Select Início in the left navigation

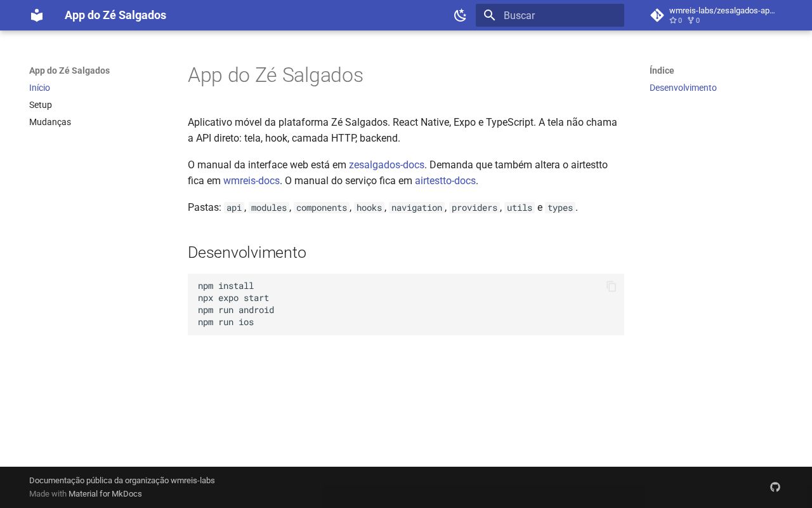(39, 88)
